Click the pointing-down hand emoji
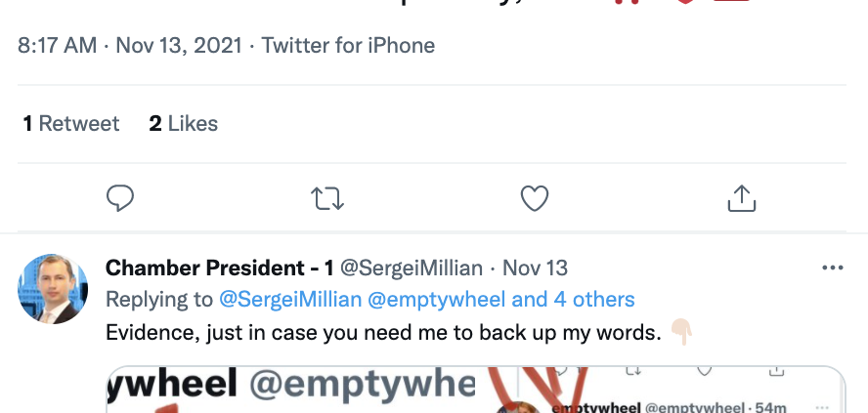Viewport: 868px width, 413px height. click(x=681, y=332)
